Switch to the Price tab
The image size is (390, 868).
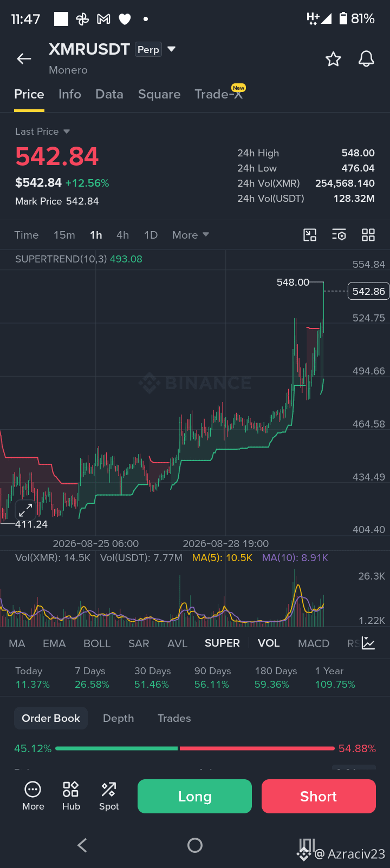[x=29, y=95]
